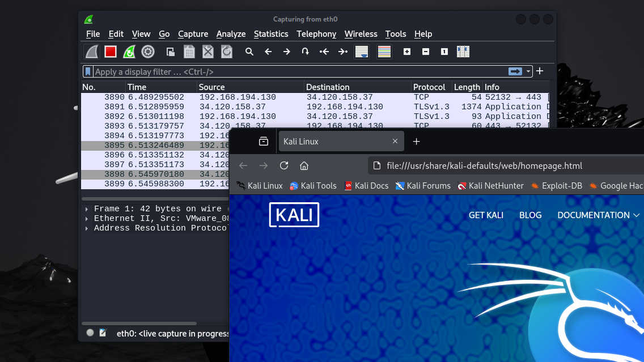Viewport: 644px width, 362px height.
Task: Toggle packet list colorization
Action: 384,52
